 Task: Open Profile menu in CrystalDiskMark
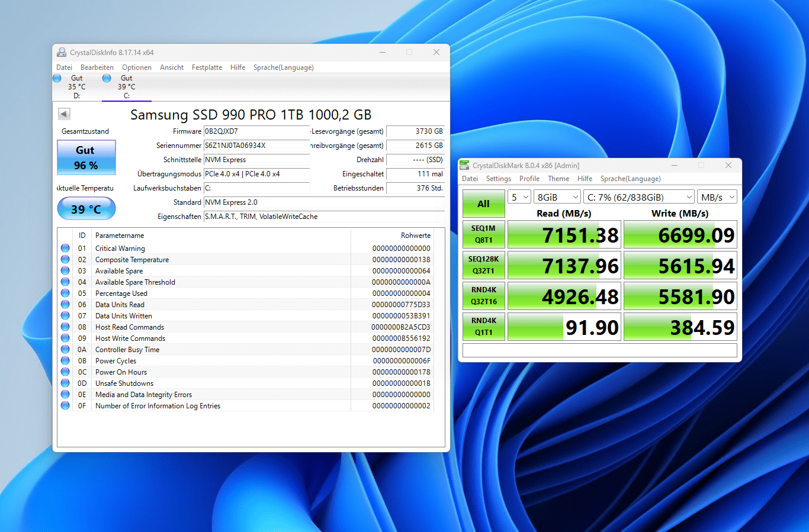point(529,179)
